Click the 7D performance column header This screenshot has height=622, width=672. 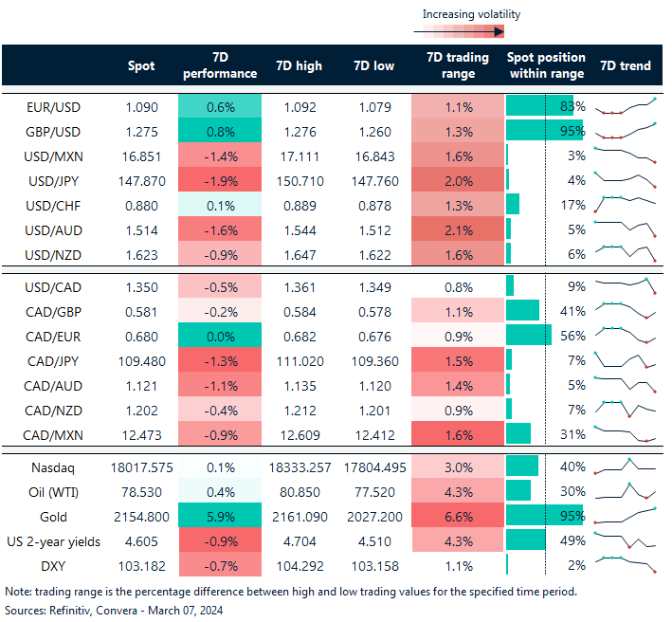point(218,65)
